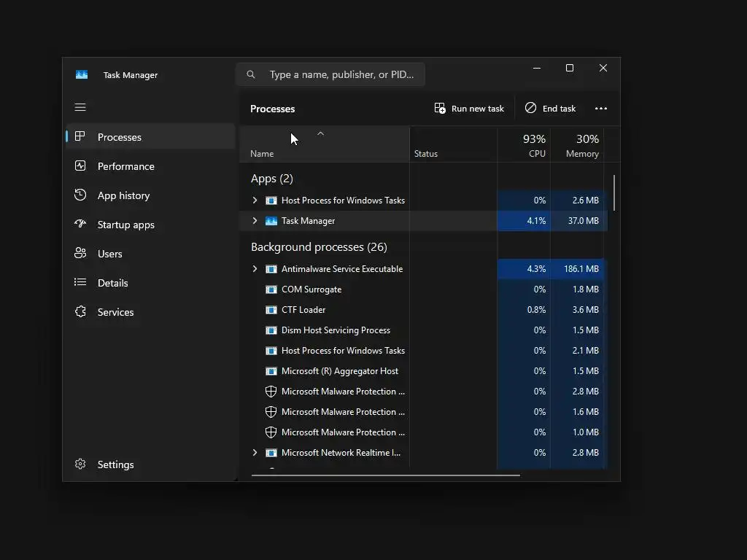Click the Task Manager title bar logo

click(82, 75)
